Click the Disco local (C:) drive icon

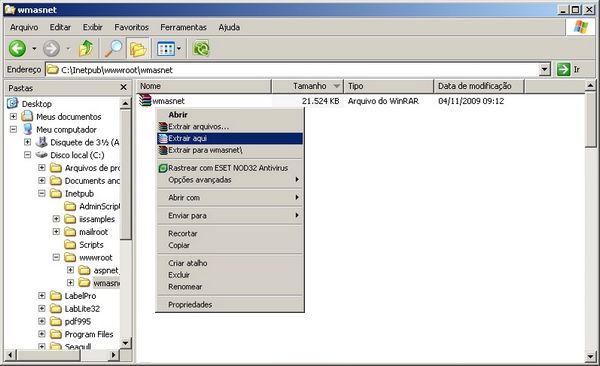[x=42, y=155]
